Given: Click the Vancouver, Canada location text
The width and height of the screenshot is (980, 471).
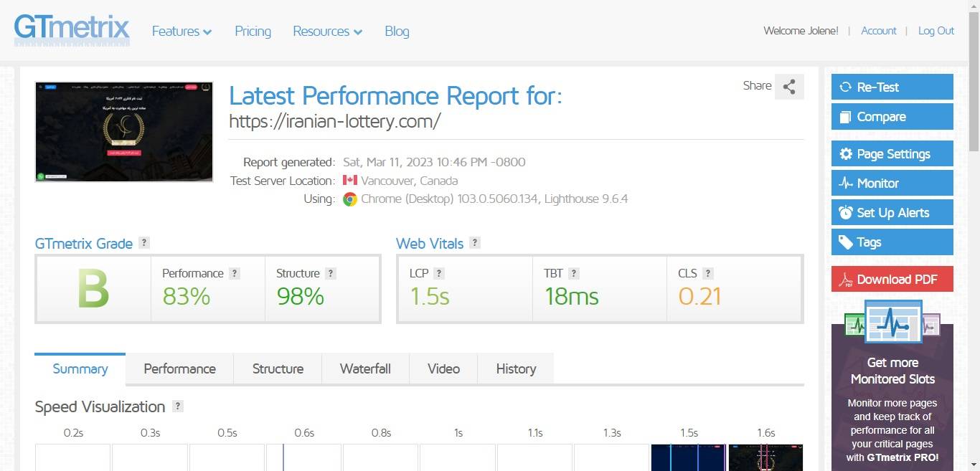Looking at the screenshot, I should 410,181.
